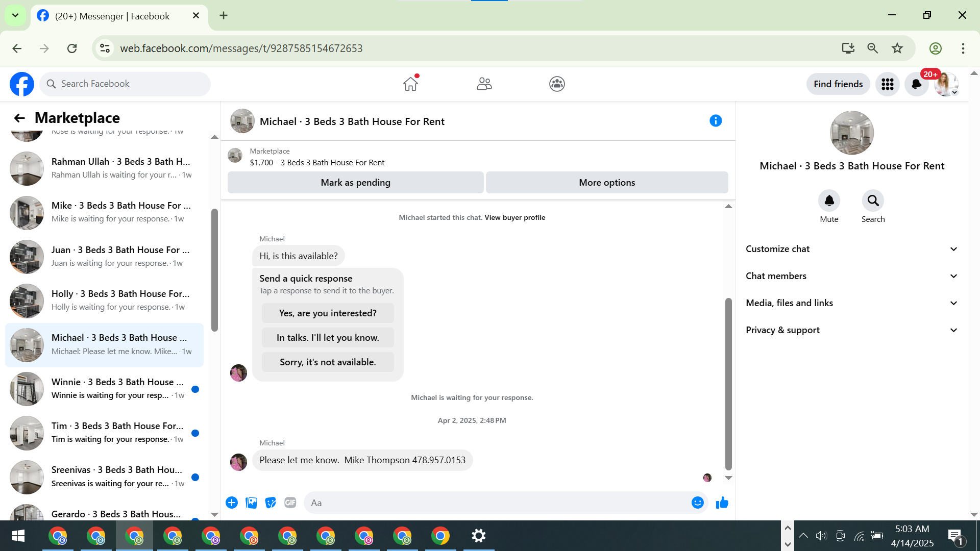Image resolution: width=980 pixels, height=551 pixels.
Task: Click the attach photo icon
Action: click(251, 503)
